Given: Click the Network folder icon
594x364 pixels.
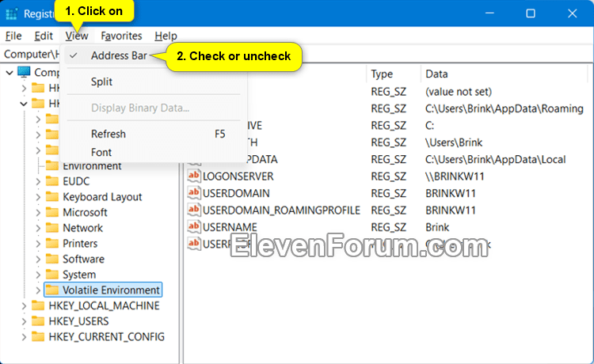Looking at the screenshot, I should [52, 228].
